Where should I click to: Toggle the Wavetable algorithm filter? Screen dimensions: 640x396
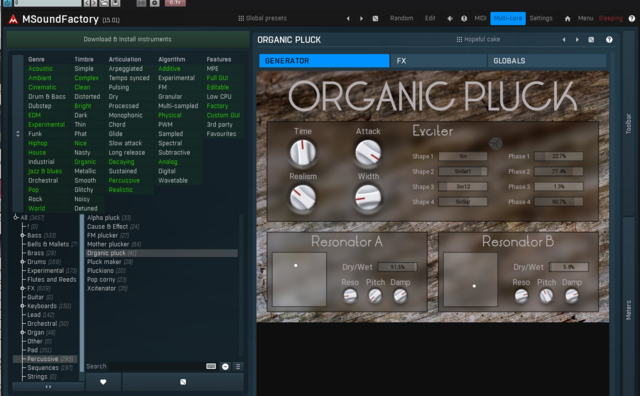click(x=173, y=180)
